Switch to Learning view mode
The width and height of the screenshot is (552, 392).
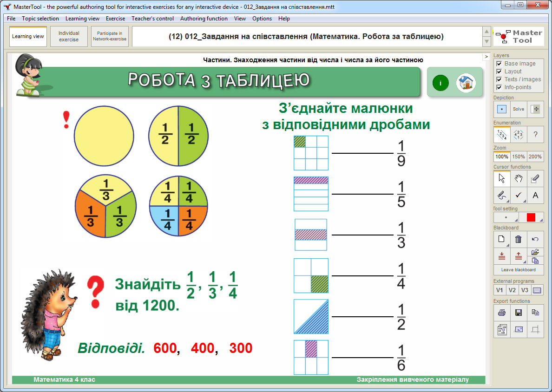(28, 36)
